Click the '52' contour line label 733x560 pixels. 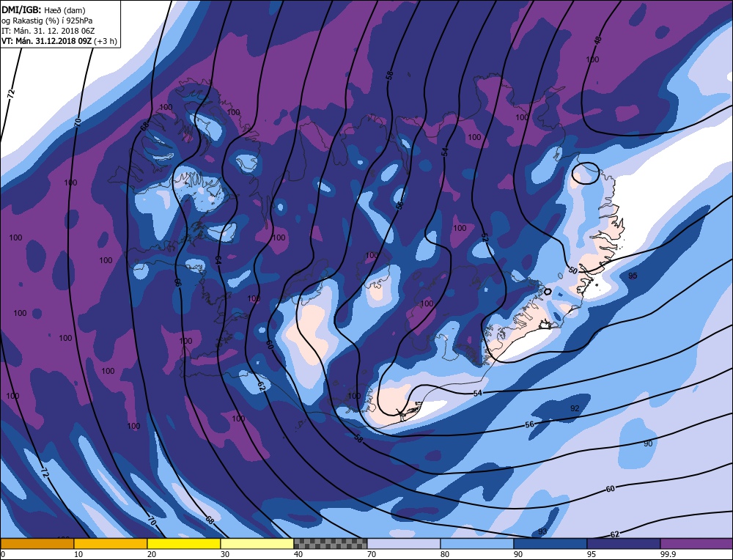tap(485, 238)
